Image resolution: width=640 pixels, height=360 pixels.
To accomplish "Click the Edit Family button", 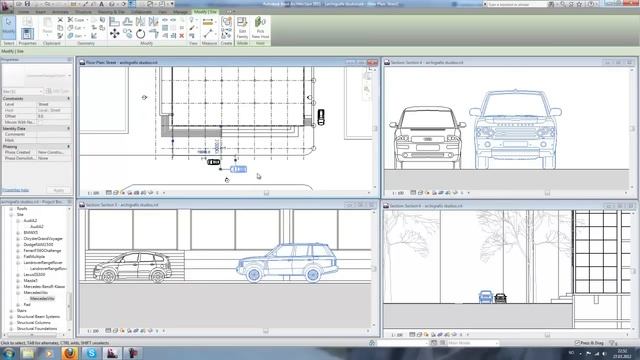I will (242, 28).
